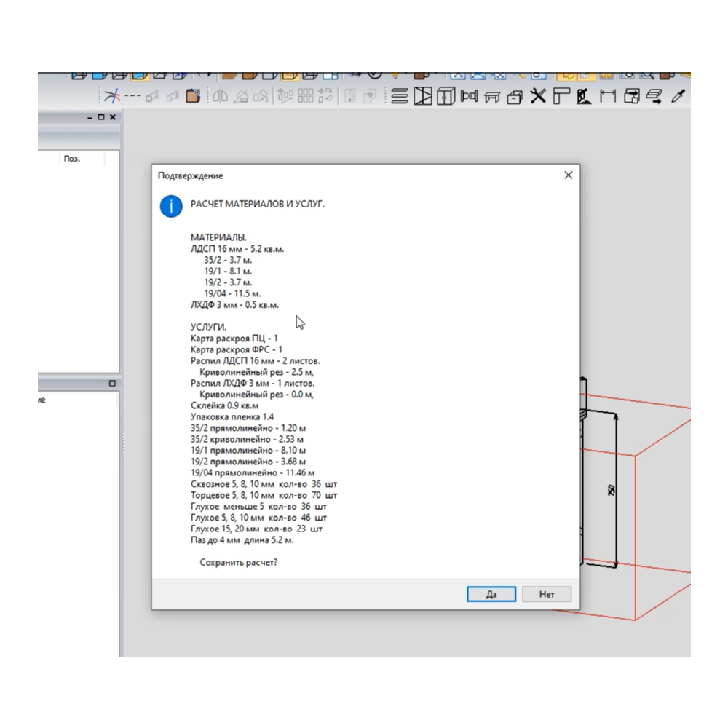728x728 pixels.
Task: Click the crossed wrench tools icon
Action: coord(538,96)
